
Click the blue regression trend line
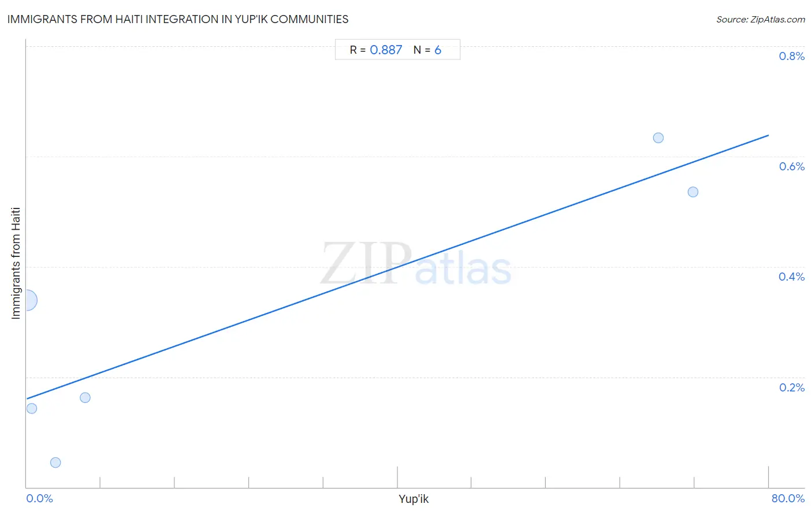coord(397,267)
